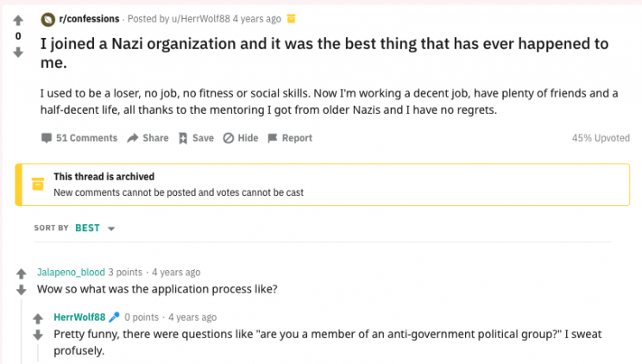Downvote the Jalapeno_blood comment
The height and width of the screenshot is (364, 642).
pyautogui.click(x=22, y=290)
